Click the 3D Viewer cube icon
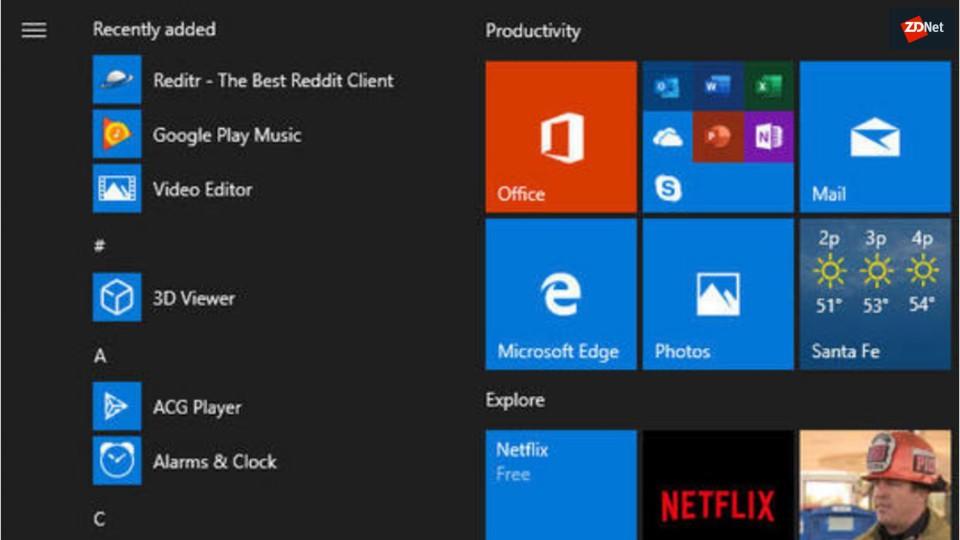This screenshot has height=540, width=960. click(117, 298)
